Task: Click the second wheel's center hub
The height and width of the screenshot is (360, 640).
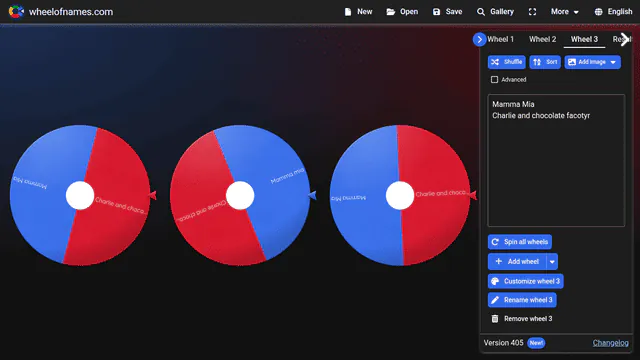Action: click(240, 196)
